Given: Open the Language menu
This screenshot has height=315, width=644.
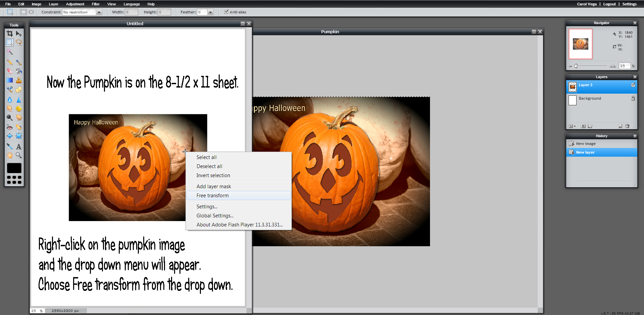Looking at the screenshot, I should (131, 4).
